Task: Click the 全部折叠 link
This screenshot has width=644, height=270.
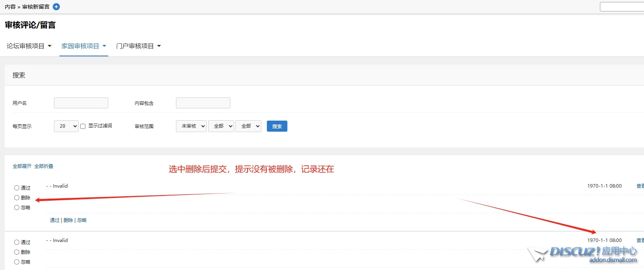Action: tap(44, 166)
